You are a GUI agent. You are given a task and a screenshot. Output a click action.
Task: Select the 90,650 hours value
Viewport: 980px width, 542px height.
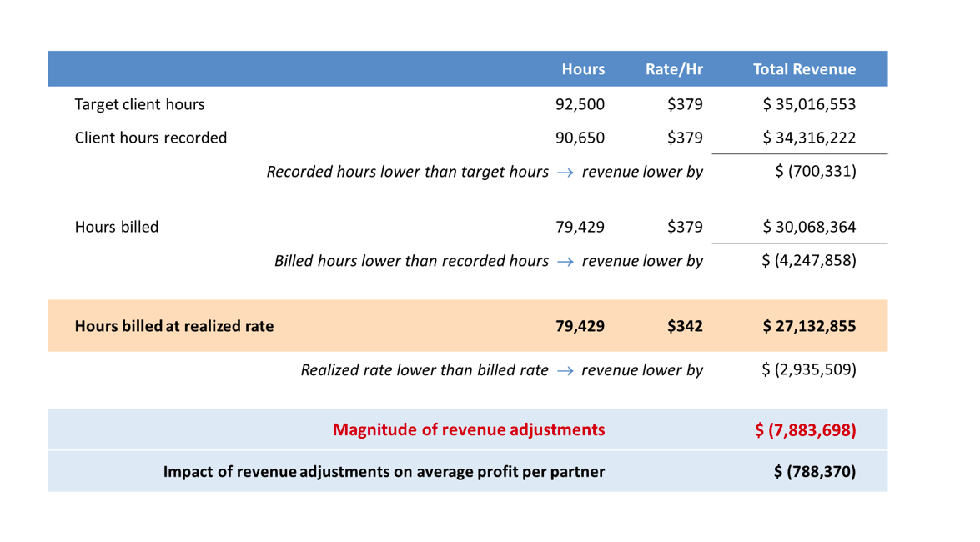pyautogui.click(x=580, y=138)
